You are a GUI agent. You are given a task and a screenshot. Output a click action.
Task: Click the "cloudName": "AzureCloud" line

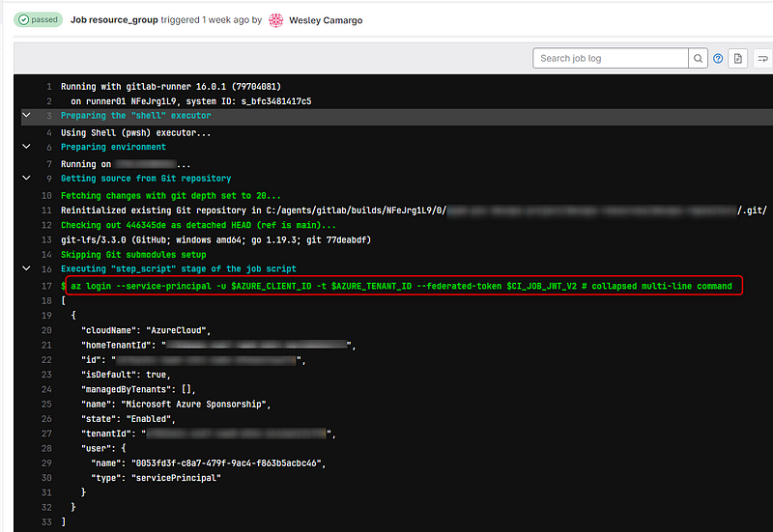pyautogui.click(x=146, y=330)
